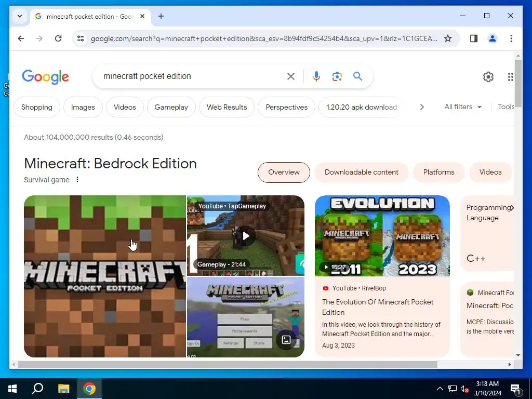Open the Chrome profile avatar
This screenshot has width=532, height=399.
493,38
